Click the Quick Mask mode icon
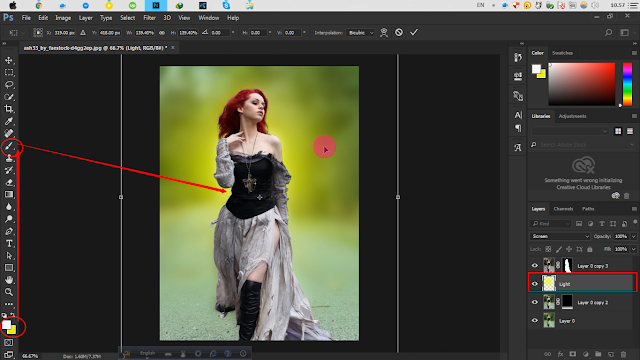Viewport: 640px width, 360px height. click(x=9, y=343)
